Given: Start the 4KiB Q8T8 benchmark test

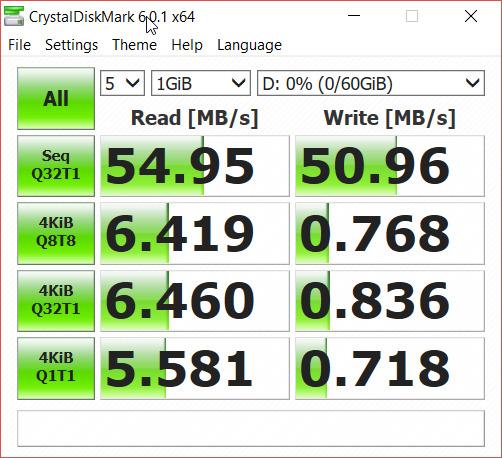Looking at the screenshot, I should [56, 233].
